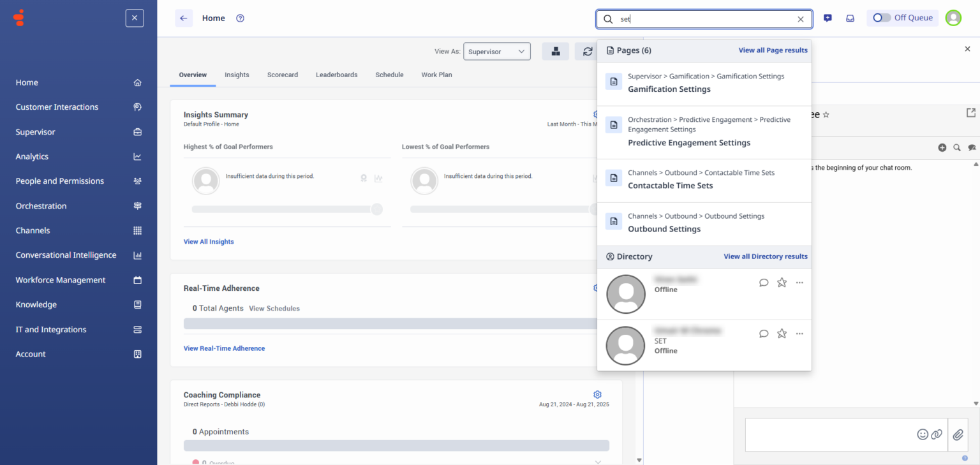The width and height of the screenshot is (980, 465).
Task: Click the refresh icon above the dashboard
Action: [x=588, y=51]
